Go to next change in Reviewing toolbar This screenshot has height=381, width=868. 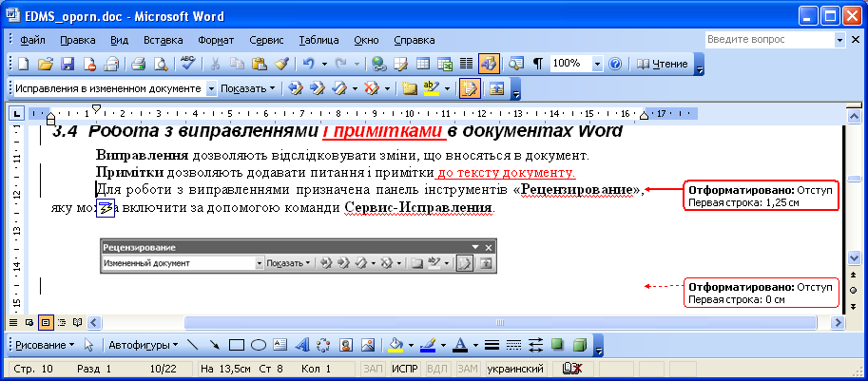point(318,88)
